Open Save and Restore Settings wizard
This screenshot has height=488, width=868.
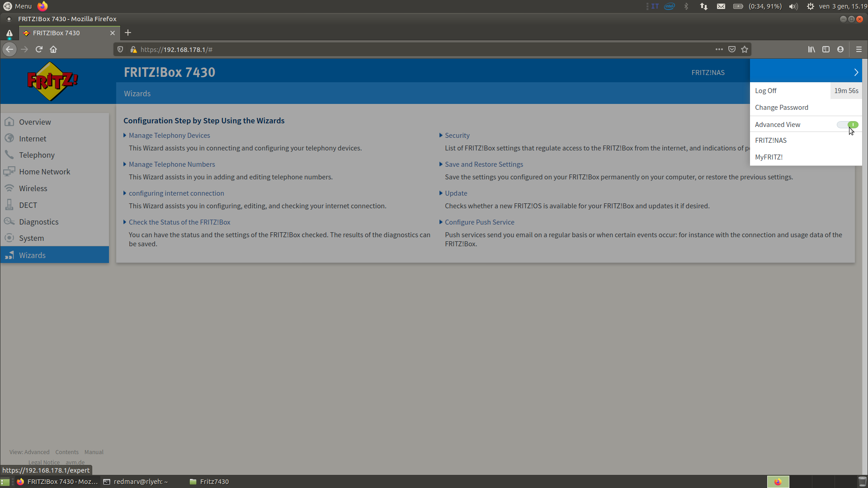484,164
